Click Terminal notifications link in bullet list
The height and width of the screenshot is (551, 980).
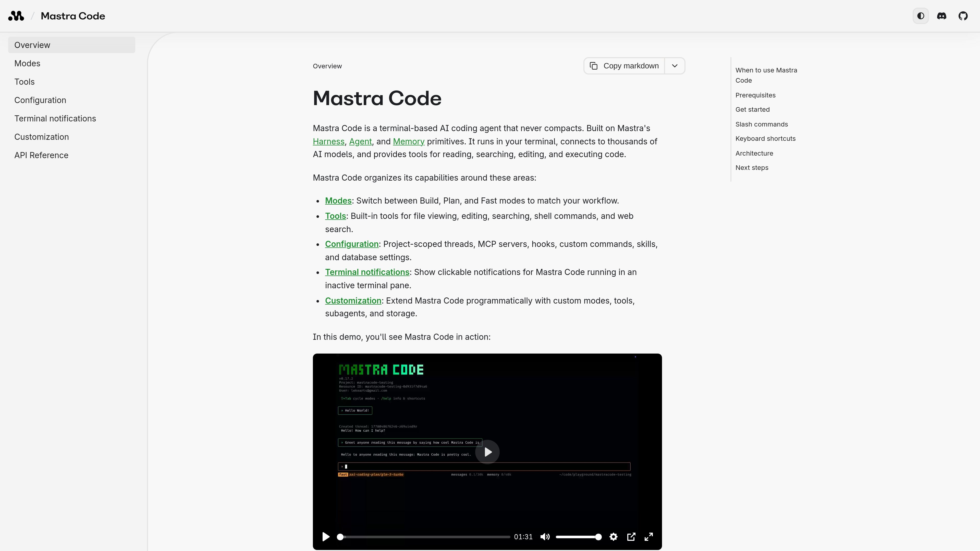tap(367, 272)
